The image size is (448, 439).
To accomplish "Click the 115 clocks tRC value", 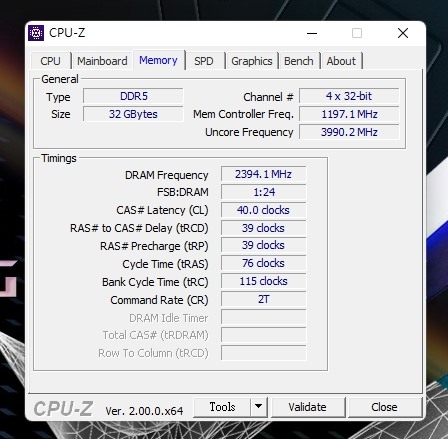I will point(263,281).
